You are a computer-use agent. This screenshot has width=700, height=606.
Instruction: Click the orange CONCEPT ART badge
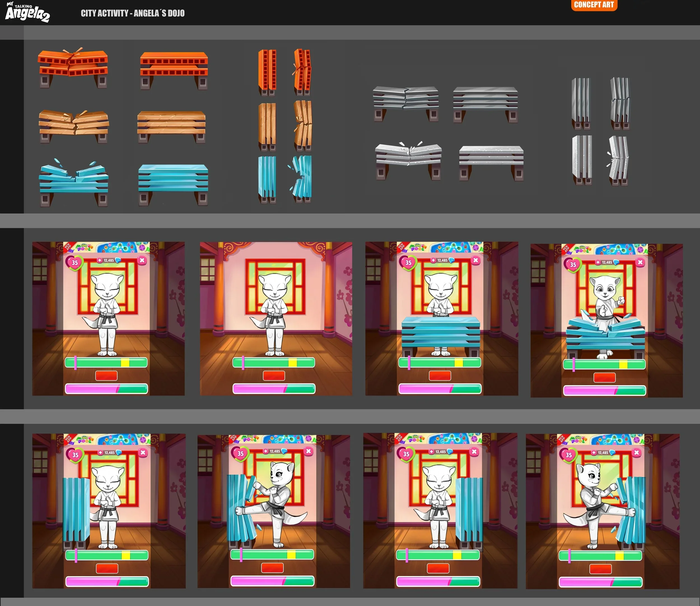click(594, 5)
